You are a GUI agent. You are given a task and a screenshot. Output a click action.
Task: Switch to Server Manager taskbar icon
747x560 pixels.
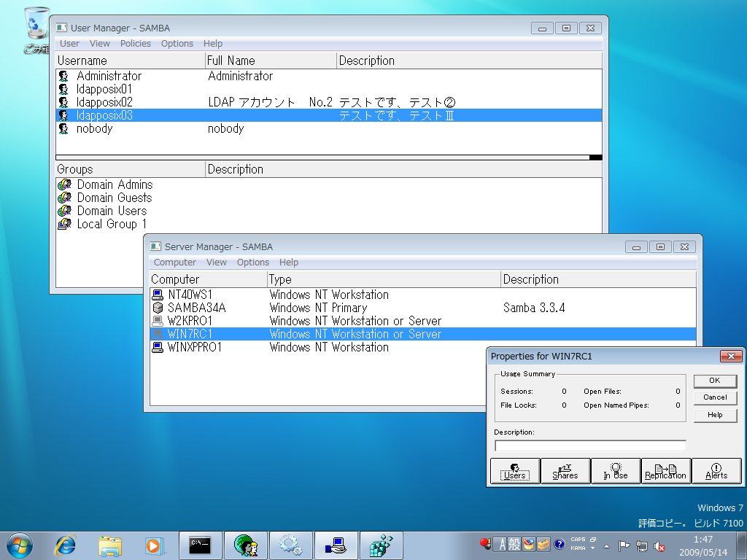(336, 545)
